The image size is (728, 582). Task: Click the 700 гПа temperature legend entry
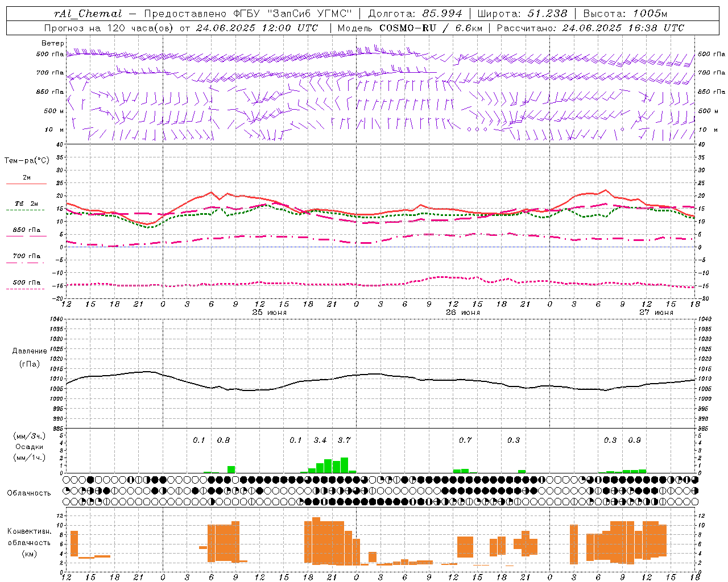[27, 256]
